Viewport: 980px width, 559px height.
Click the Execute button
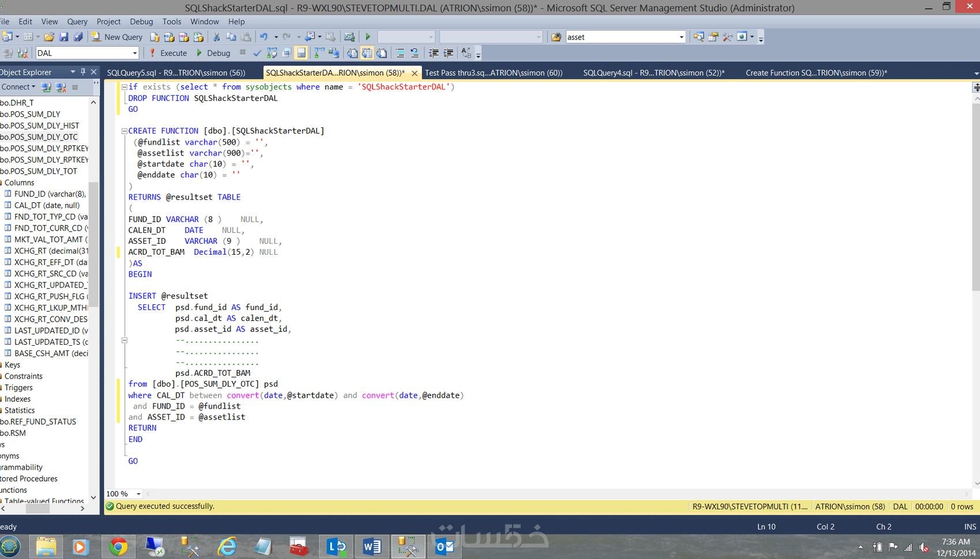point(168,52)
